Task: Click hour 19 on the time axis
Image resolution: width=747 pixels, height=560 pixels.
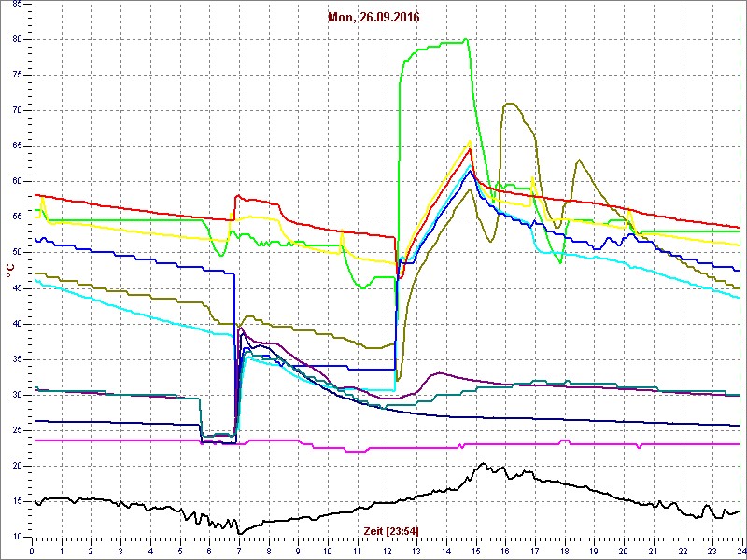Action: pyautogui.click(x=594, y=551)
